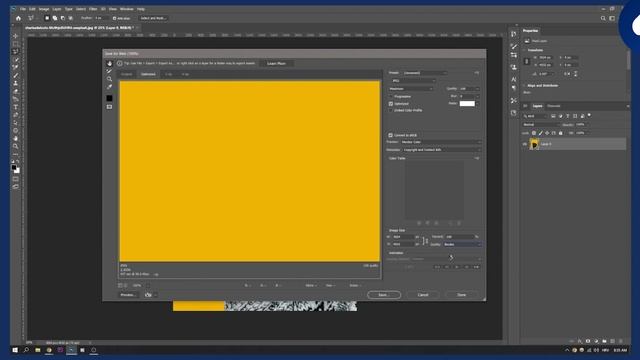This screenshot has height=360, width=640.
Task: Select the Hand tool in Photoshop toolbar
Action: 16,138
